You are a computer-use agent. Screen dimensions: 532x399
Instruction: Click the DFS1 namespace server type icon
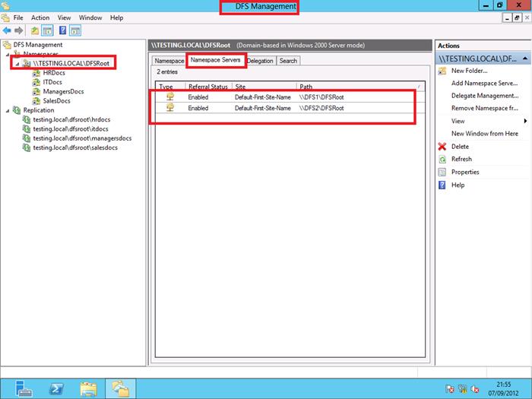170,97
